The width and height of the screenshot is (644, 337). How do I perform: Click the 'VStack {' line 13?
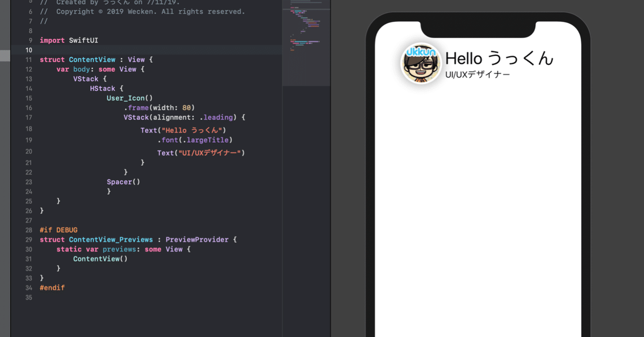click(90, 79)
